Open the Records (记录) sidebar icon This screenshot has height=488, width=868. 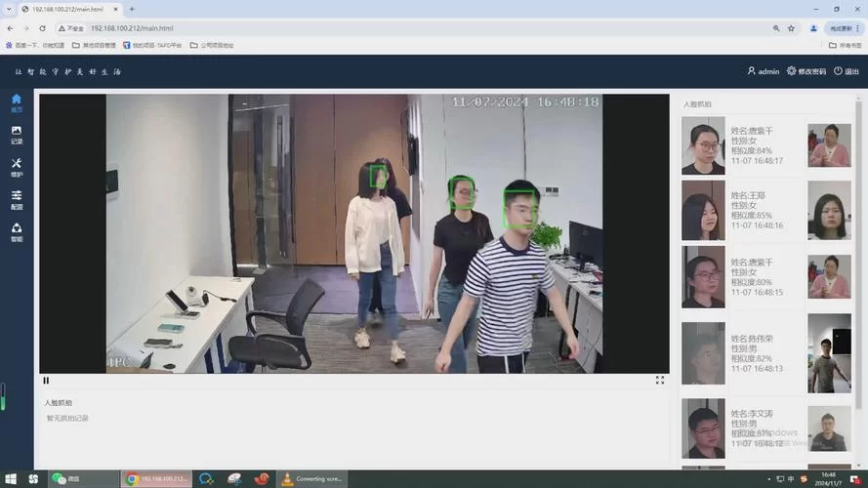point(17,135)
